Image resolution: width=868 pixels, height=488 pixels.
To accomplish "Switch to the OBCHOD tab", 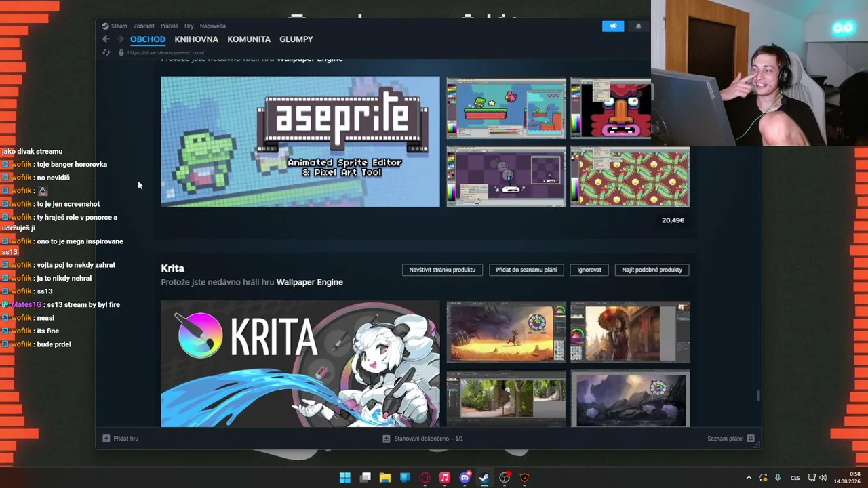I will click(x=148, y=39).
